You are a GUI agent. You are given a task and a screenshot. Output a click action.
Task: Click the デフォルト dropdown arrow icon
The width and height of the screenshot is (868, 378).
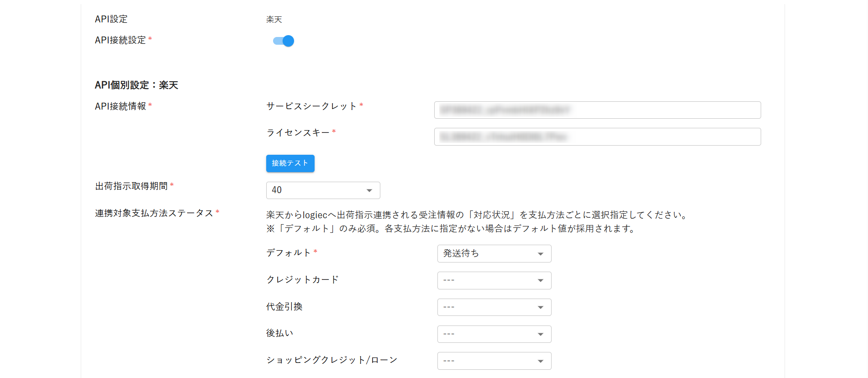pyautogui.click(x=541, y=254)
